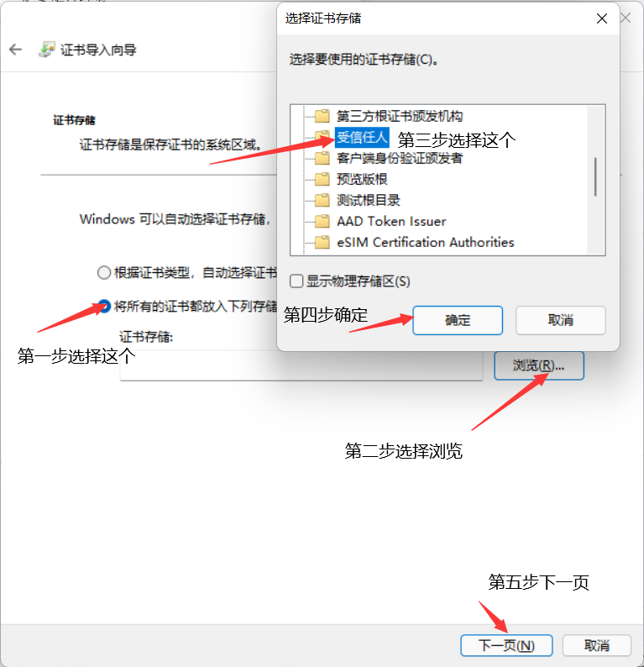Click 确定 to confirm the certificate store
This screenshot has width=644, height=667.
tap(458, 320)
